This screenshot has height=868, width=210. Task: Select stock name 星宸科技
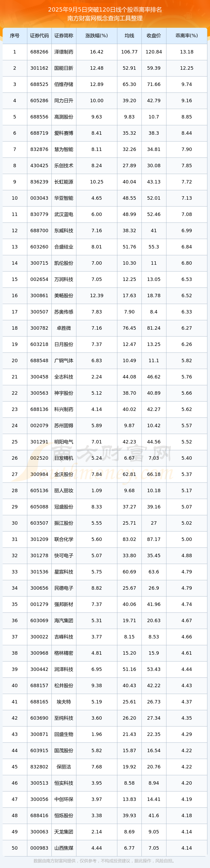(x=64, y=572)
